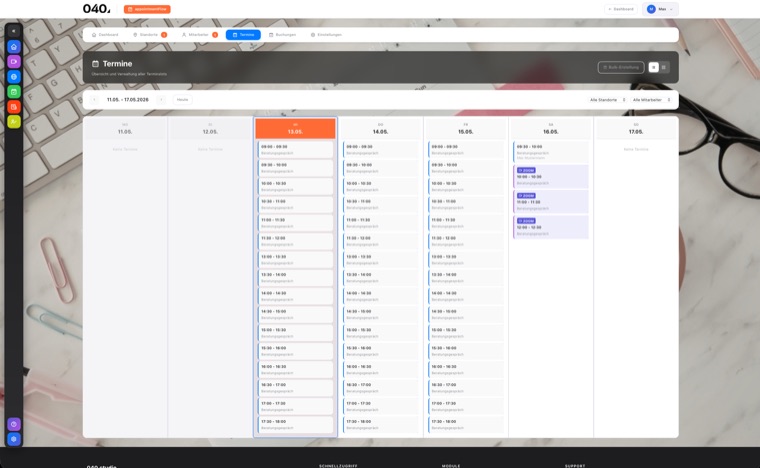Image resolution: width=760 pixels, height=468 pixels.
Task: Open 10:30 - 11:00 slot on 13.05.
Action: tap(295, 204)
